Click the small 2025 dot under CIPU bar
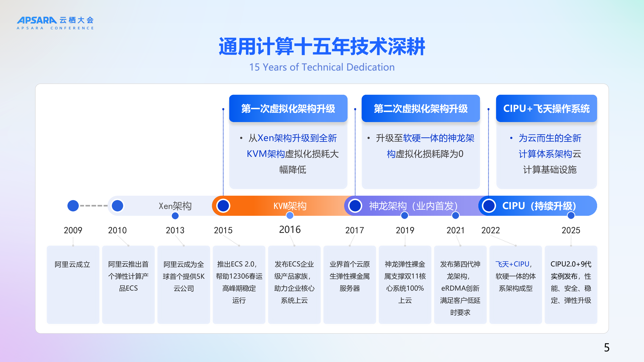This screenshot has width=644, height=362. click(571, 215)
